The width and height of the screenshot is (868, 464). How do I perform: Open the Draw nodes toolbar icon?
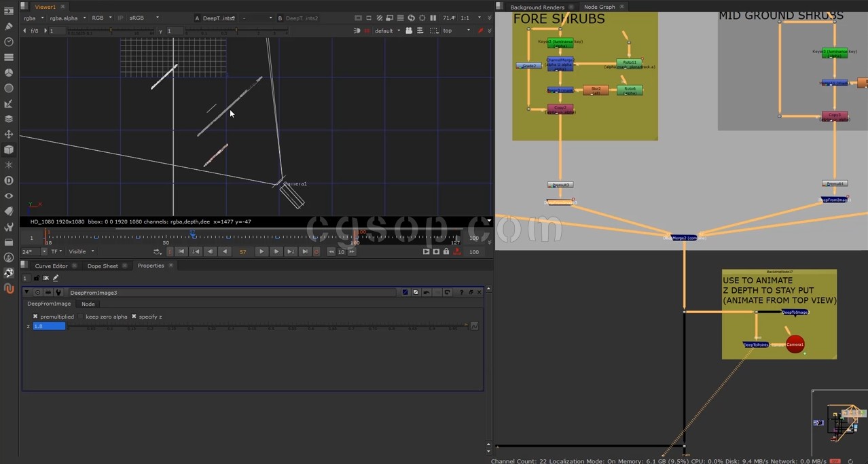[x=9, y=26]
